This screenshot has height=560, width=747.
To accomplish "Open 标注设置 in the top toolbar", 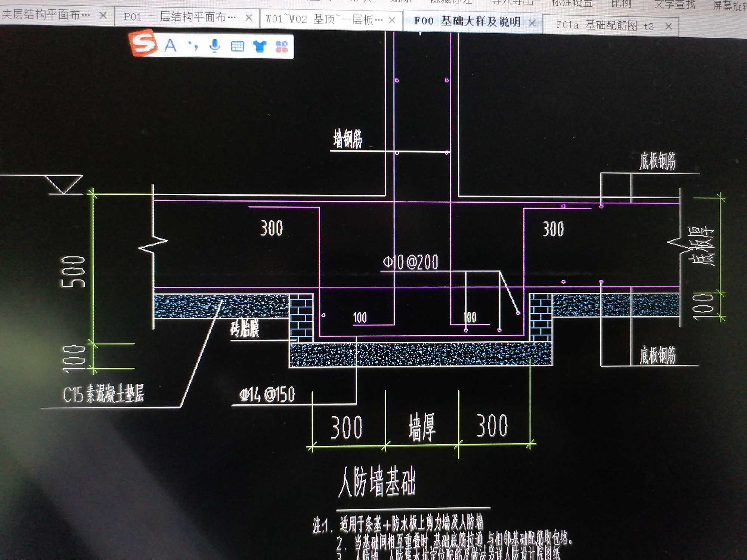I will click(572, 3).
